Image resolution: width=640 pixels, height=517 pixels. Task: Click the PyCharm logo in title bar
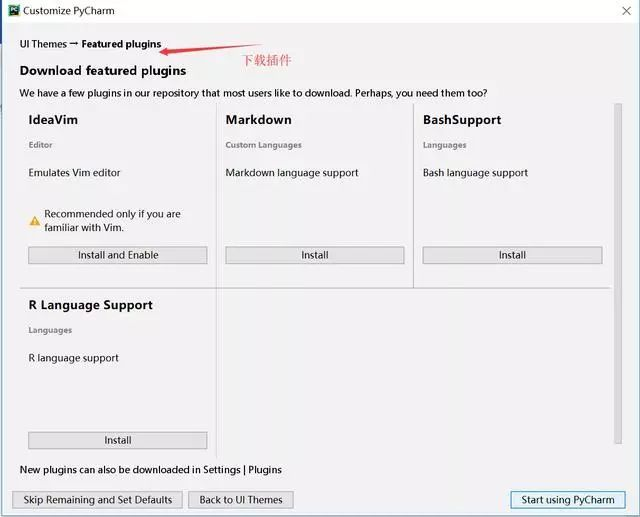14,11
